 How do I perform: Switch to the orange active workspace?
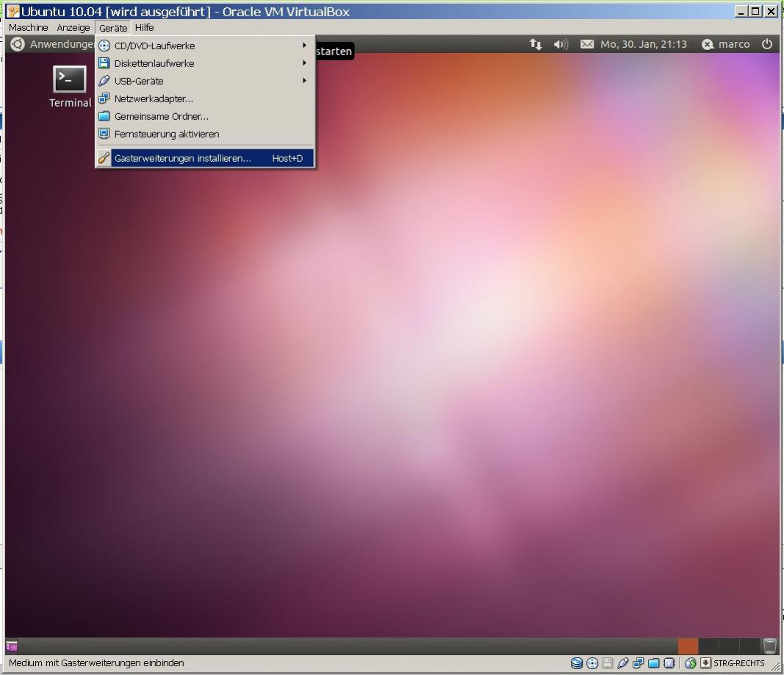pyautogui.click(x=688, y=646)
